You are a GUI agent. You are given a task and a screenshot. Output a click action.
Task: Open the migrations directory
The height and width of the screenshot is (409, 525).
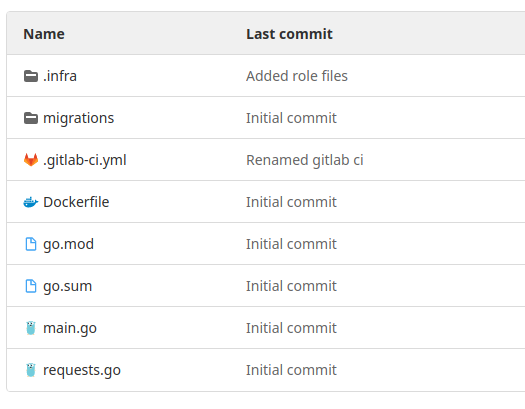[x=79, y=118]
